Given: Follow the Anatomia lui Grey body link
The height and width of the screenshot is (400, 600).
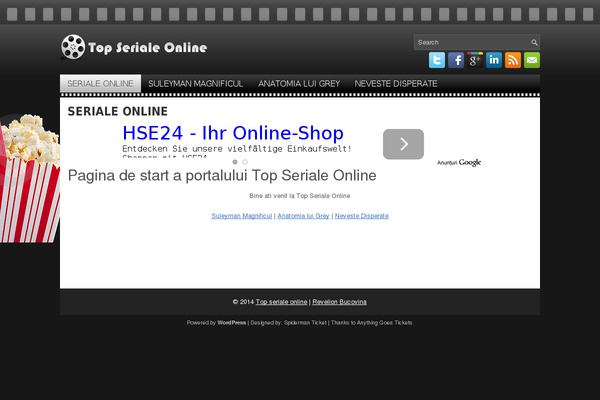Looking at the screenshot, I should 303,216.
